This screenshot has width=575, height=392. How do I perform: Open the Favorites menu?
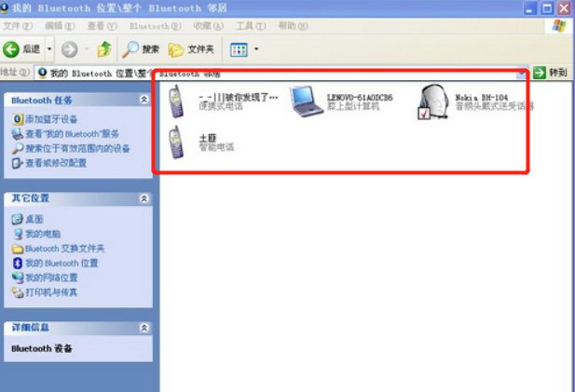209,26
